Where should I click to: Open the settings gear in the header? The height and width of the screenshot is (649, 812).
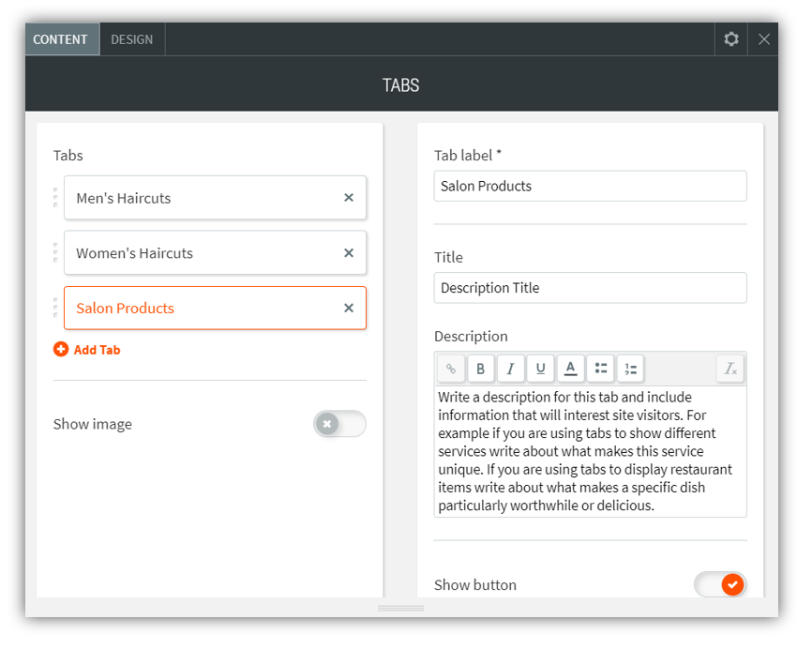point(731,39)
